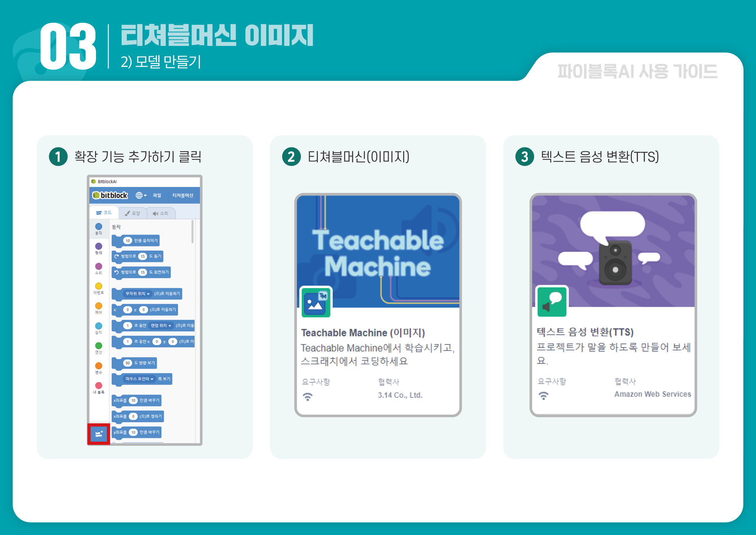Viewport: 756px width, 535px height.
Task: Click the 15 field in 도 회전하기 block
Action: coord(143,272)
